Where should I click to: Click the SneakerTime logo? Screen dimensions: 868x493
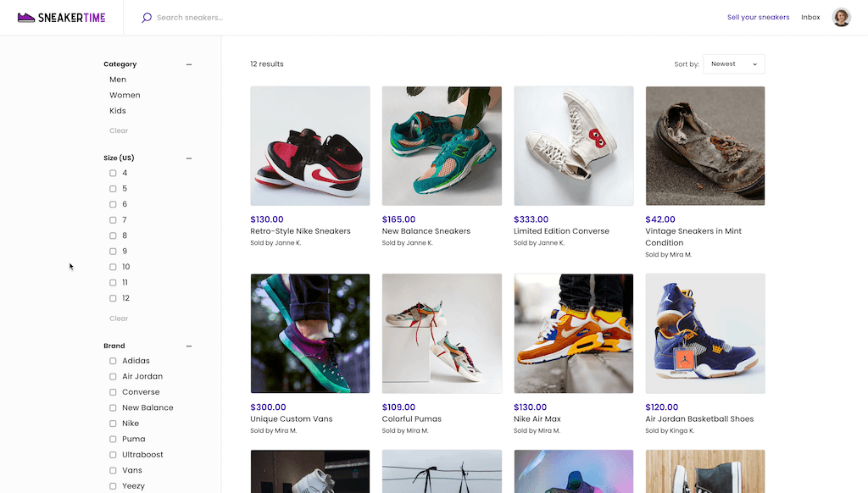(61, 17)
